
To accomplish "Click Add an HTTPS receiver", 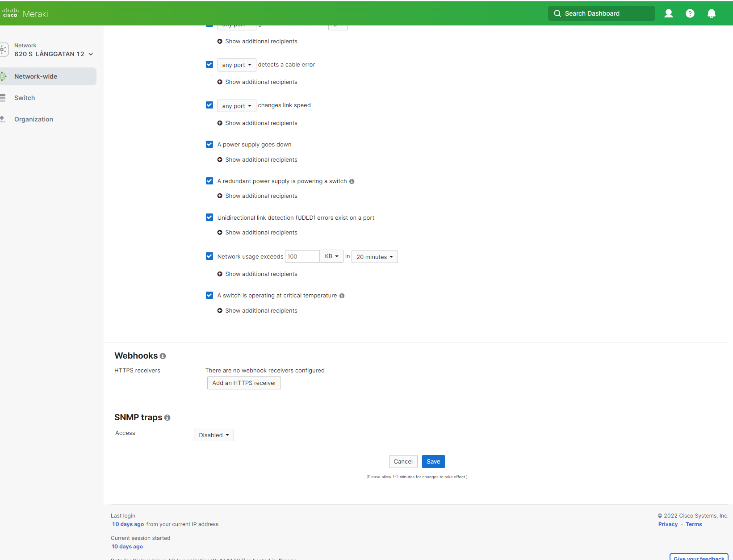I will pos(243,383).
